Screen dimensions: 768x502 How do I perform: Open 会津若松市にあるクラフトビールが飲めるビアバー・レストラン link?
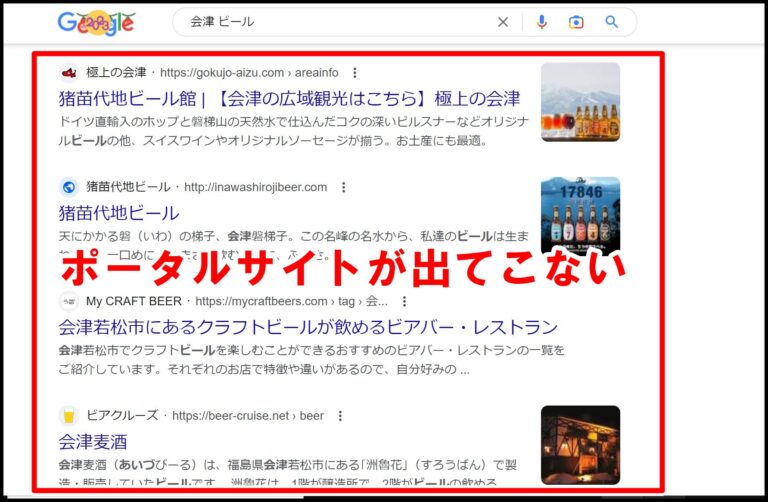pyautogui.click(x=308, y=327)
